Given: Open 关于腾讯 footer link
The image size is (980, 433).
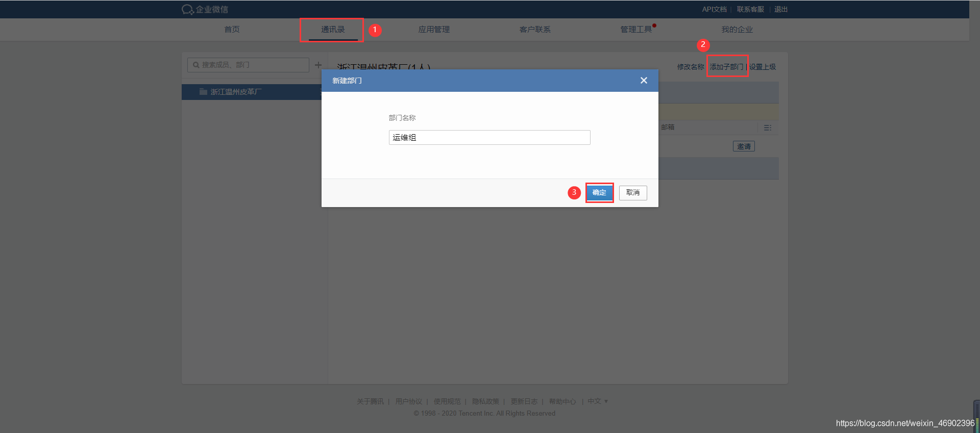Looking at the screenshot, I should tap(370, 401).
